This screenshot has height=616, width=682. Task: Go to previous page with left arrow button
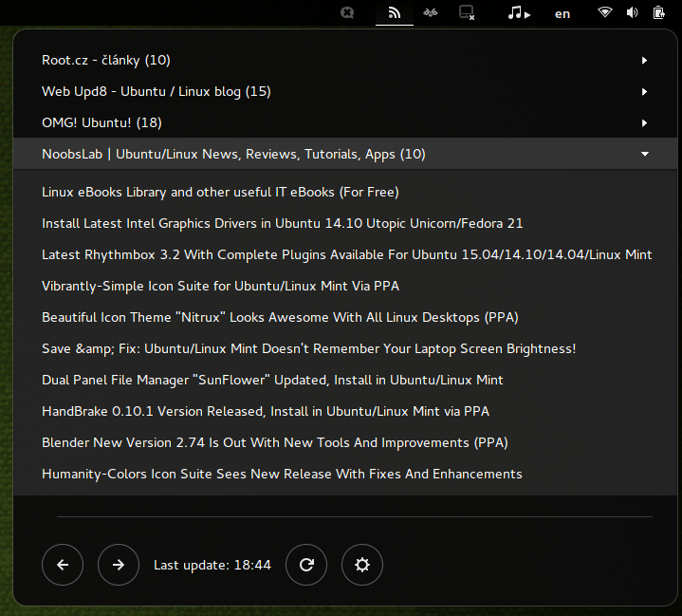(63, 565)
